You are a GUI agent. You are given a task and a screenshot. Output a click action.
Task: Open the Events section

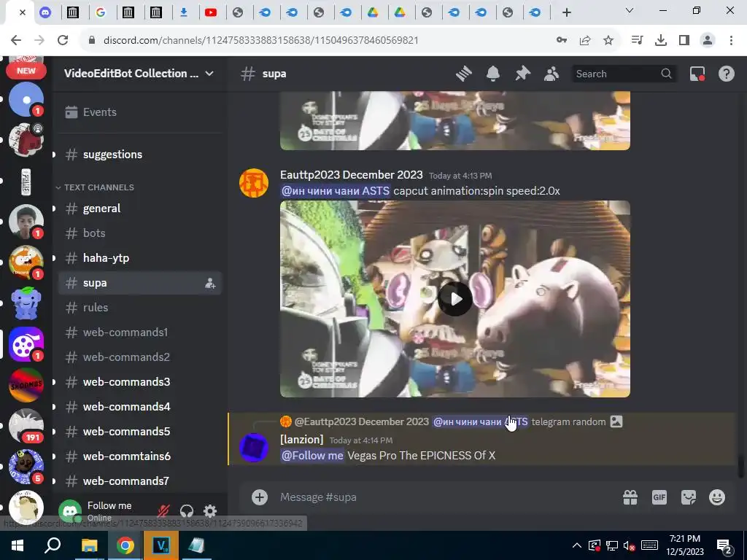point(139,112)
